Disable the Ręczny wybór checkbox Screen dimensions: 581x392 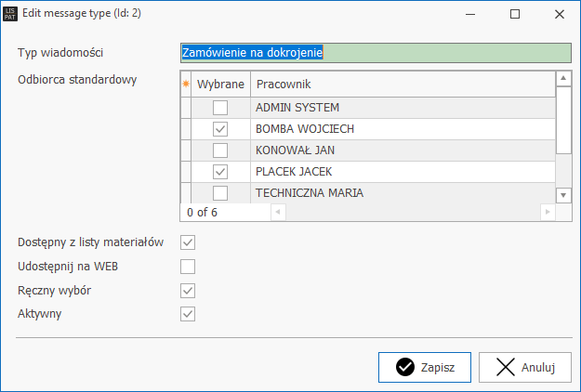(x=188, y=291)
